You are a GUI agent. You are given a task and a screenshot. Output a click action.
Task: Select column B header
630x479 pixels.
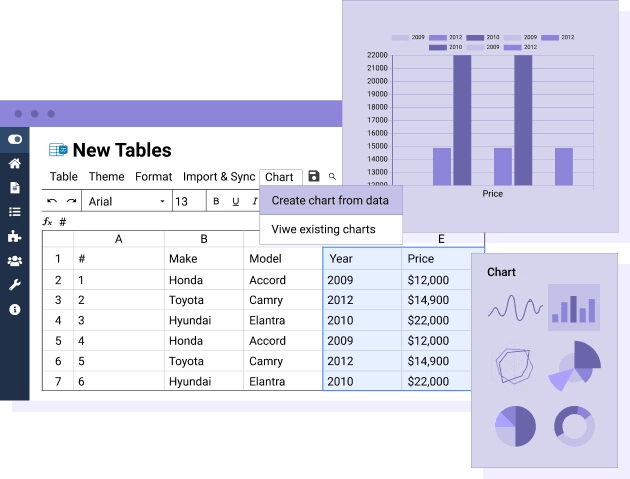(x=204, y=239)
